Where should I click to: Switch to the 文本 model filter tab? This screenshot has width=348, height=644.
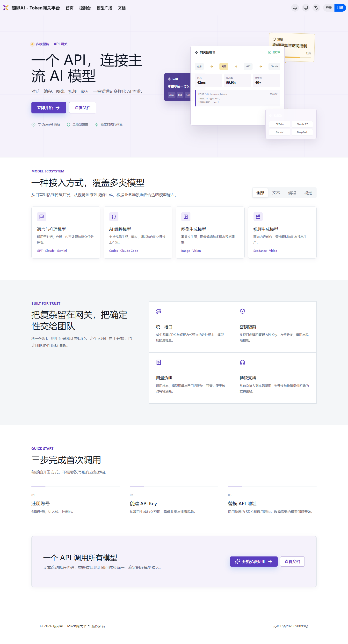[x=276, y=193]
